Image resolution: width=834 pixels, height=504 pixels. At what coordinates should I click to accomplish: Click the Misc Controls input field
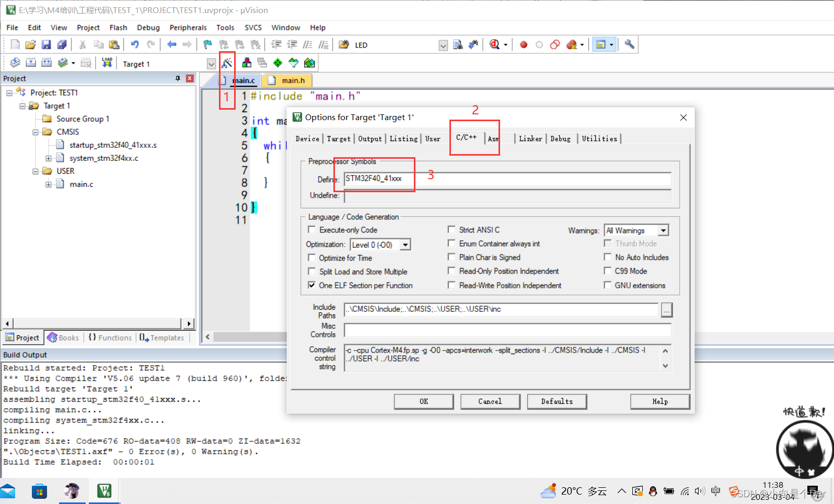coord(507,330)
